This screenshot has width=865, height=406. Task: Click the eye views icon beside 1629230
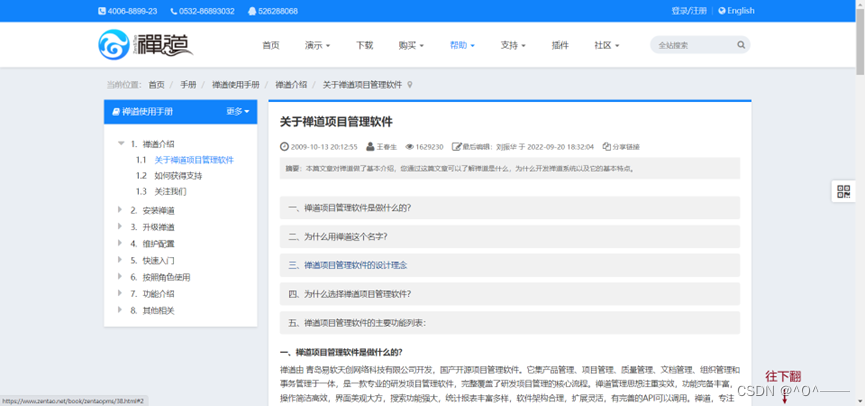409,147
